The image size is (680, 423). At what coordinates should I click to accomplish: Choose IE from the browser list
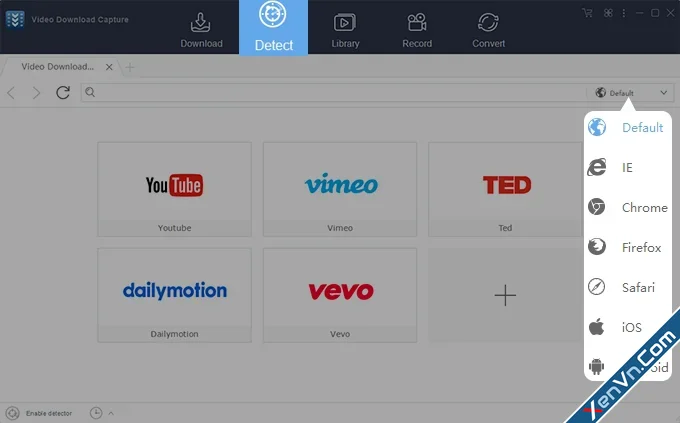coord(628,167)
